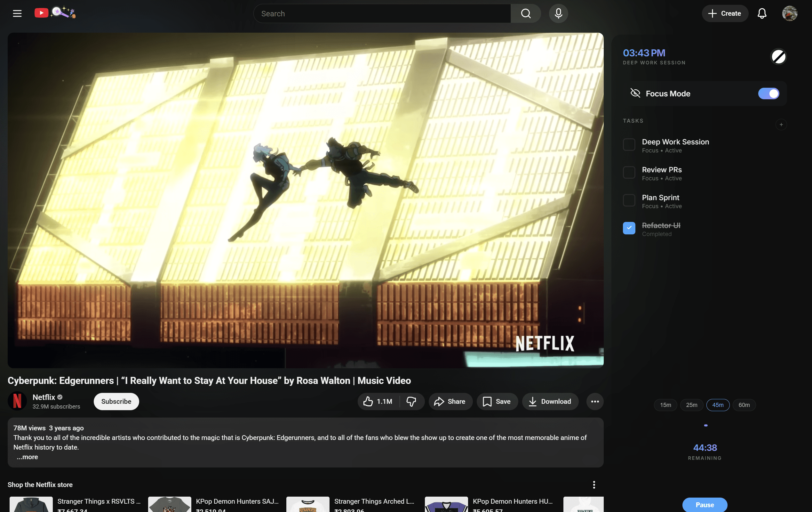812x512 pixels.
Task: Click the edit pen icon in the focus panel
Action: pos(779,57)
